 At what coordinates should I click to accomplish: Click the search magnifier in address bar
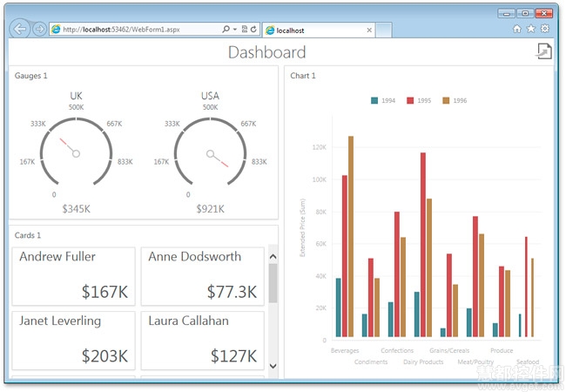(226, 29)
